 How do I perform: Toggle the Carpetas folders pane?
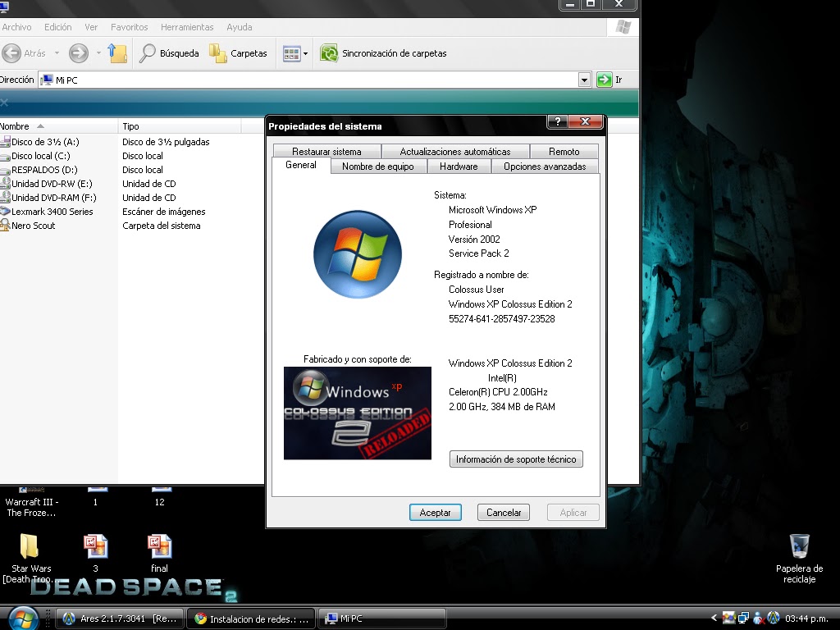238,53
